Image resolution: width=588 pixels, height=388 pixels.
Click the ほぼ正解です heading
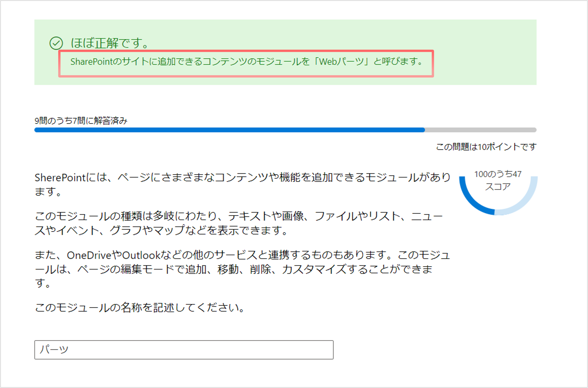[x=109, y=43]
